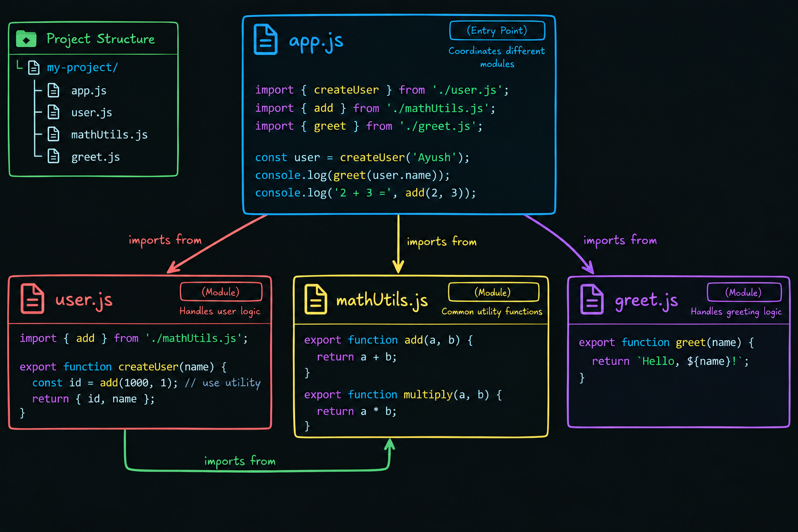Click the yellow Module badge on mathUtils.js
The image size is (798, 532).
click(493, 292)
